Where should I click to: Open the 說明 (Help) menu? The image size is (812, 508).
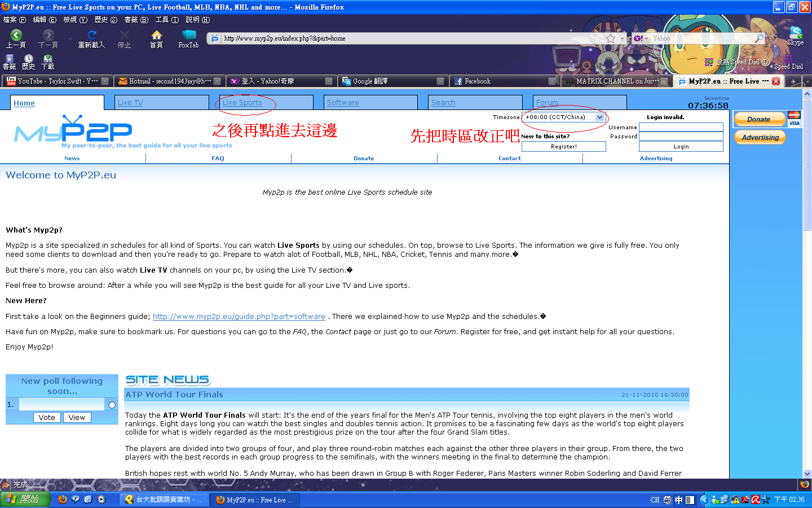[197, 20]
